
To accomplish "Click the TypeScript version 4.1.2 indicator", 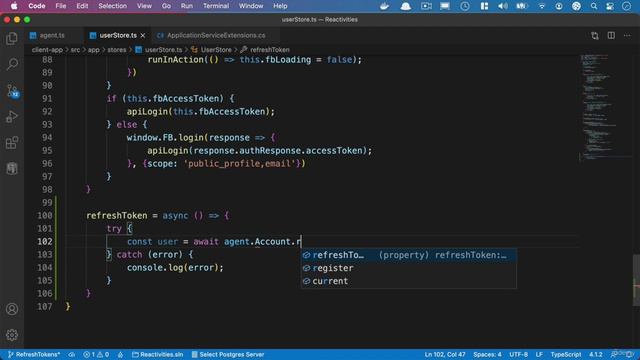I will click(x=596, y=354).
